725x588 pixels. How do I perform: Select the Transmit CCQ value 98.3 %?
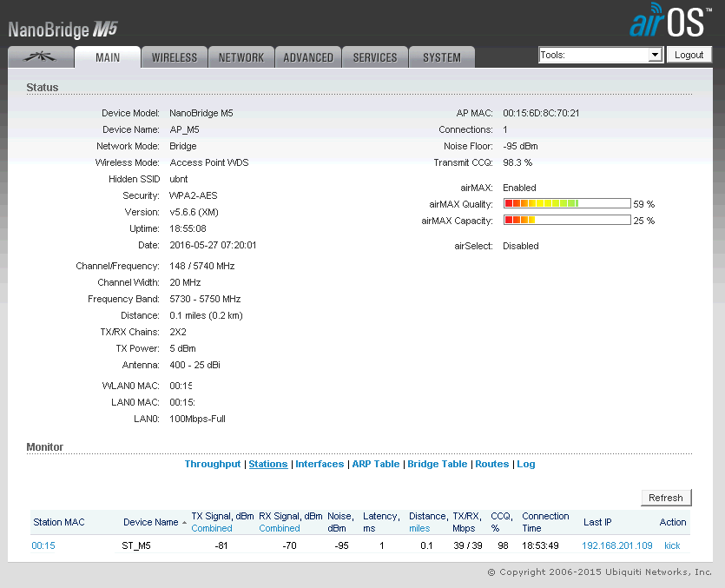pyautogui.click(x=517, y=162)
